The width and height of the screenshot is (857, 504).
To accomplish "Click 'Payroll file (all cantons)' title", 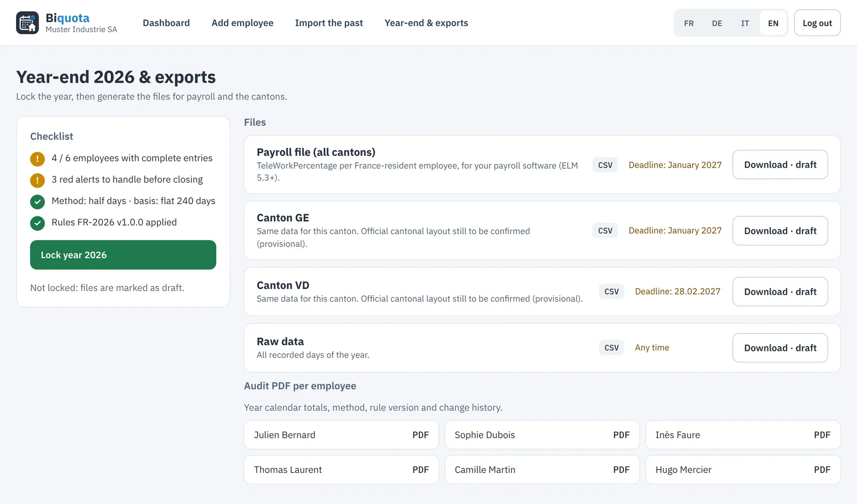I will point(316,152).
